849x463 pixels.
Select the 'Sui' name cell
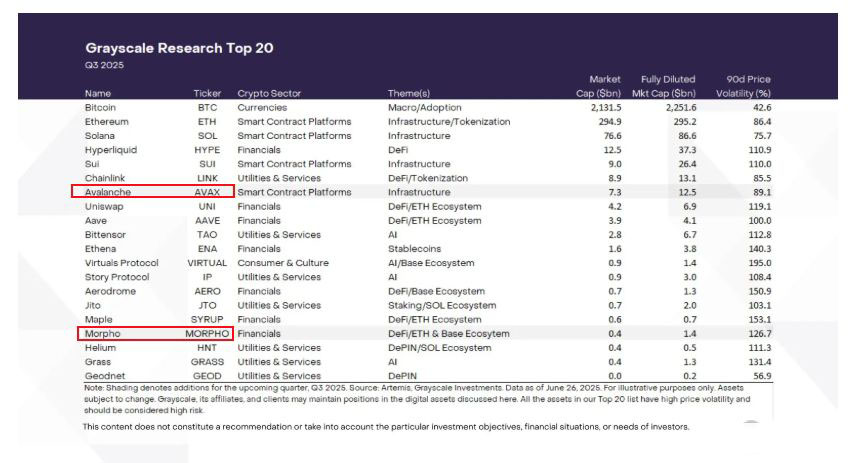(92, 164)
